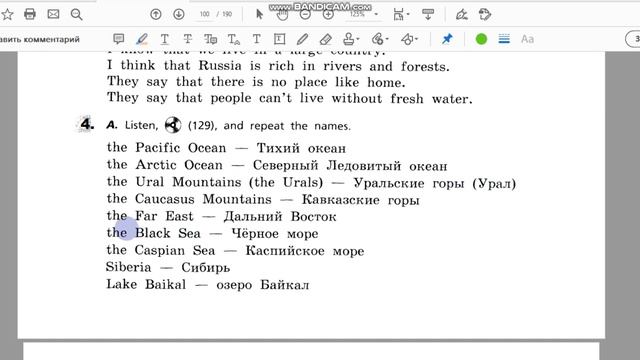Screen dimensions: 640x360
Task: Select the strikethrough text tool
Action: point(187,39)
